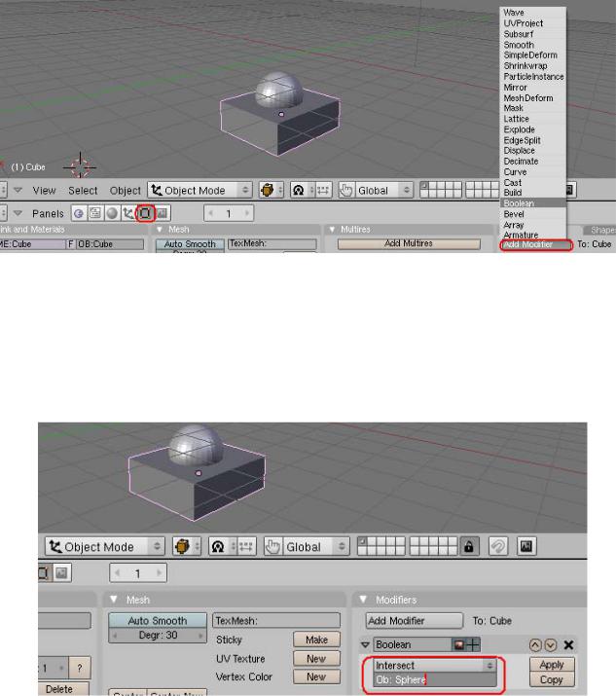
Task: Open Scene context icon in upper Panels row
Action: tap(162, 213)
